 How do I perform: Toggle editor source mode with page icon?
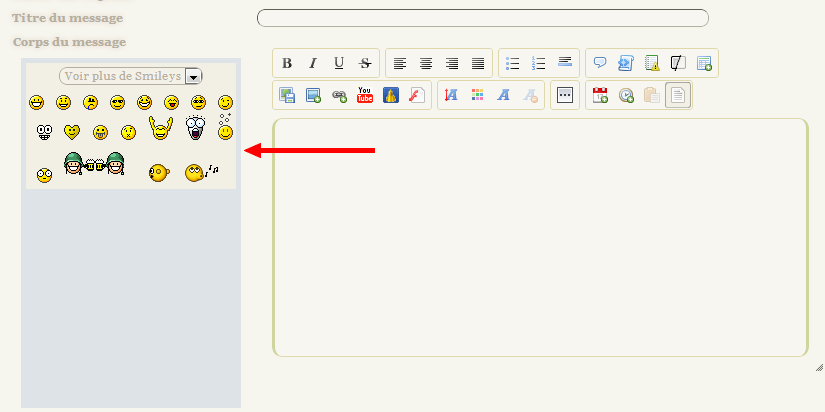click(678, 95)
